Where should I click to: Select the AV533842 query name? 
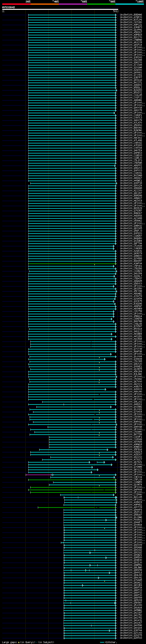tap(8, 7)
